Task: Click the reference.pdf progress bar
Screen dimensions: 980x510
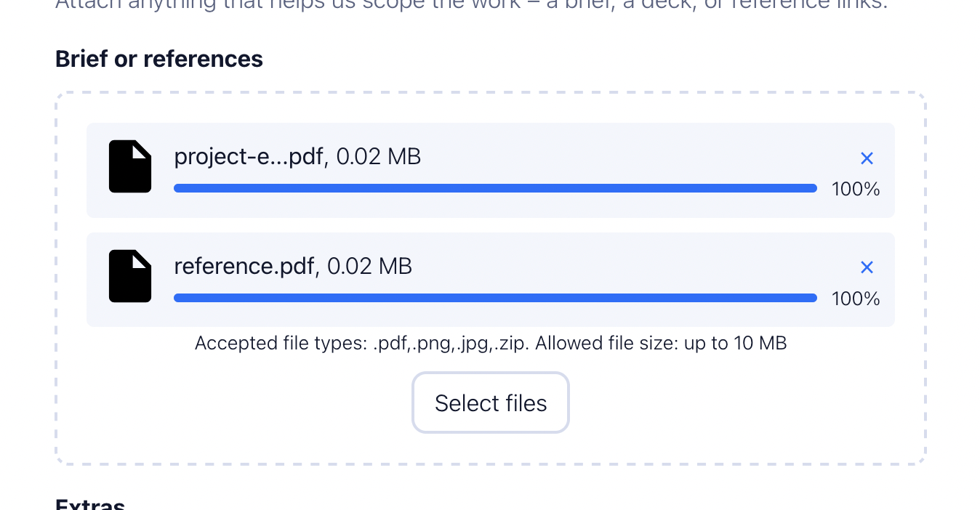Action: coord(495,298)
